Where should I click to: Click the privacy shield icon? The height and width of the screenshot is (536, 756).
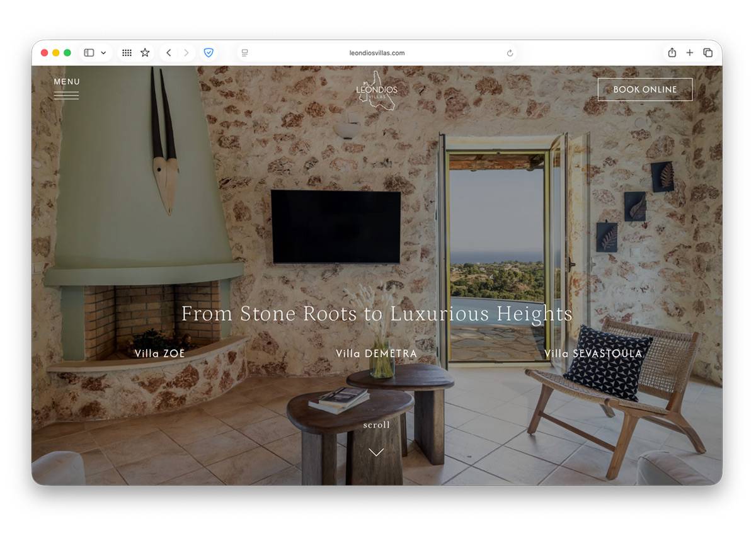[209, 53]
